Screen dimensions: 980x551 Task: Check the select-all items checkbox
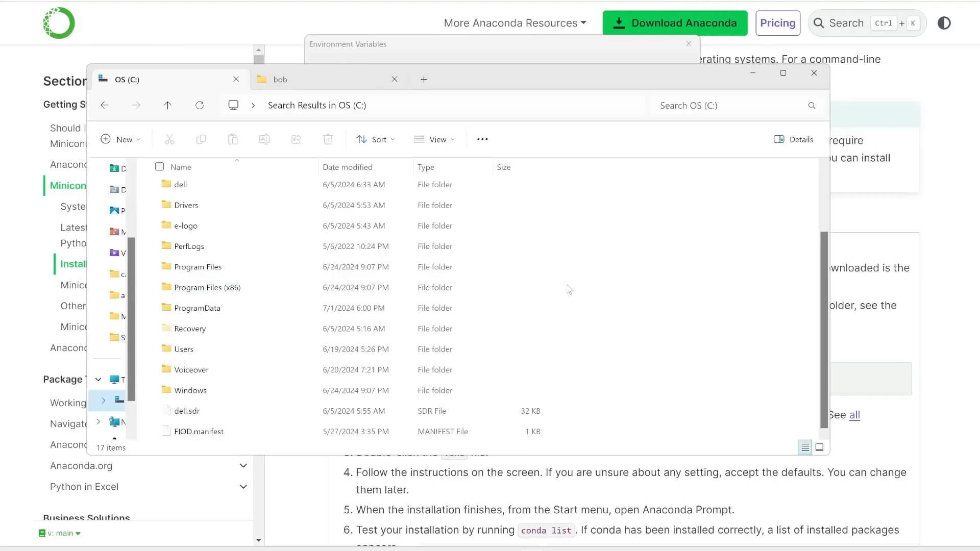coord(159,167)
